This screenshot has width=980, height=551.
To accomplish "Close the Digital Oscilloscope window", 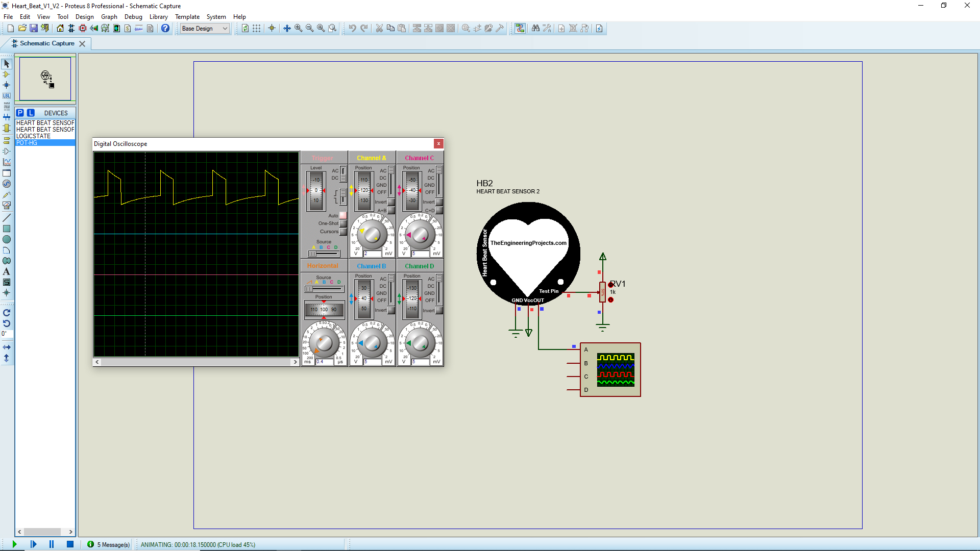I will click(438, 144).
